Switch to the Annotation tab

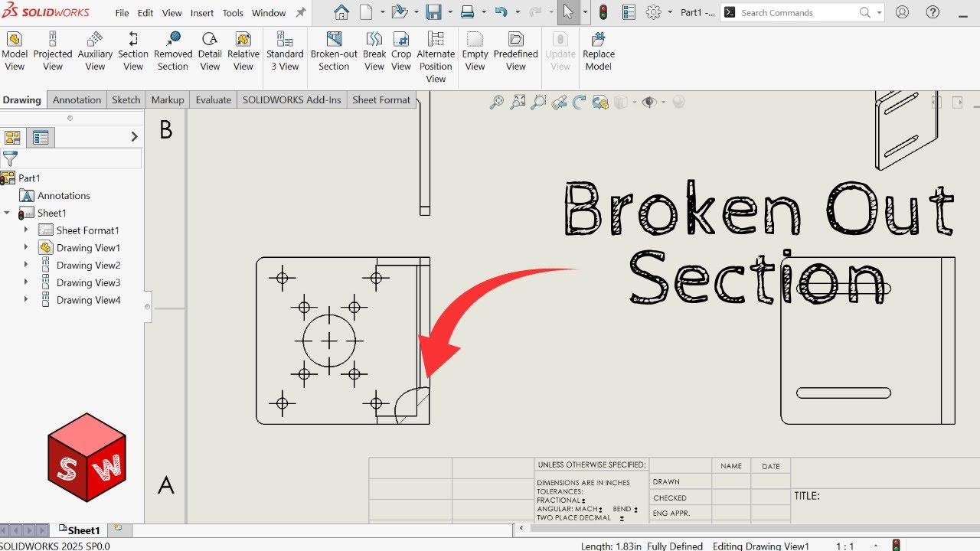[x=77, y=100]
